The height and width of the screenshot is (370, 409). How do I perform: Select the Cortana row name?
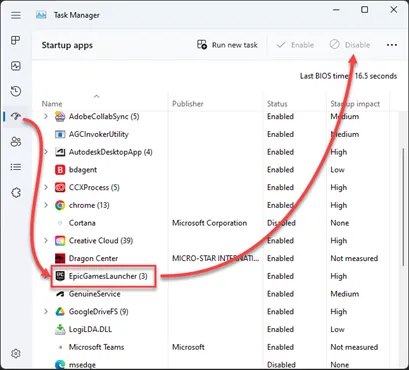82,223
